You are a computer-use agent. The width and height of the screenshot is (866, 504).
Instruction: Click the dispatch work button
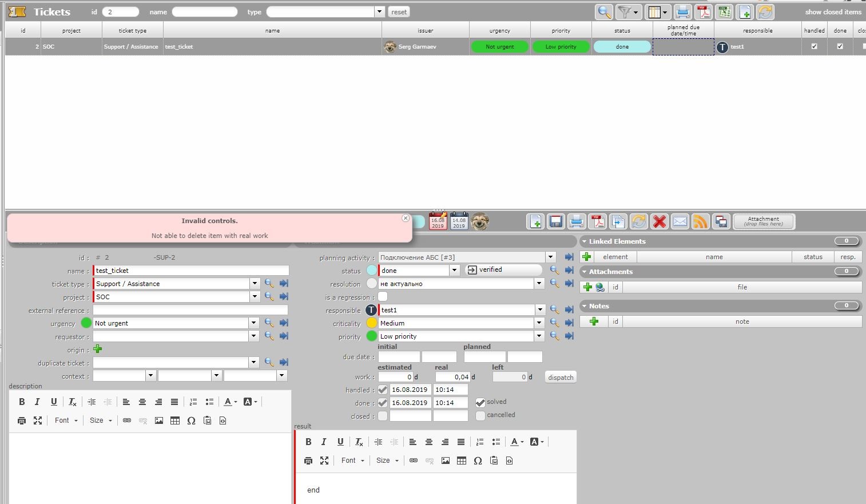coord(560,378)
